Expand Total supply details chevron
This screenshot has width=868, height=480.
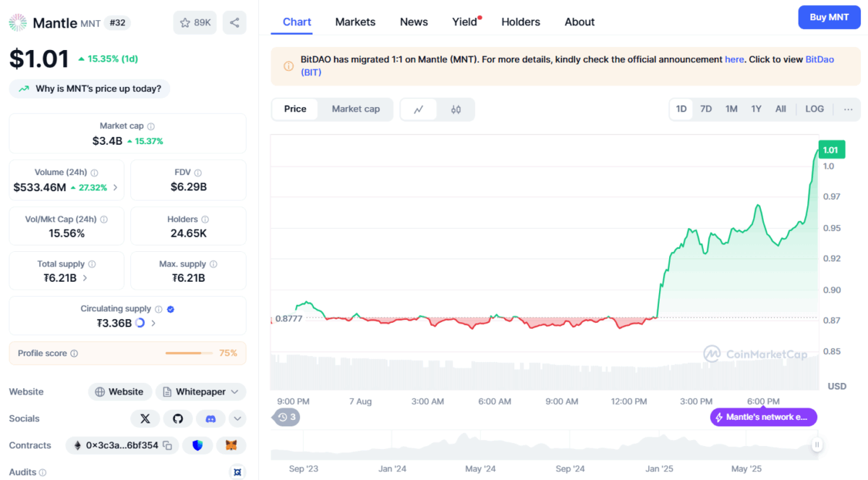pos(85,278)
